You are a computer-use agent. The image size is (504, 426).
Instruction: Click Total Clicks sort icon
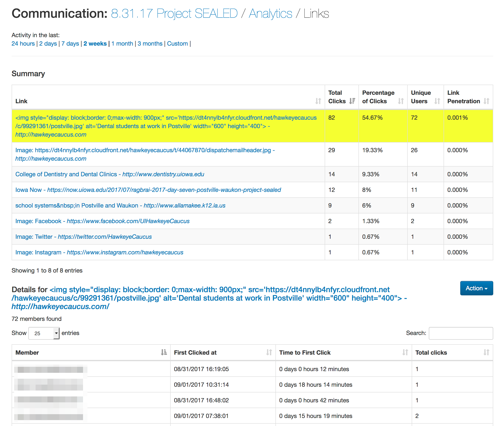point(352,101)
